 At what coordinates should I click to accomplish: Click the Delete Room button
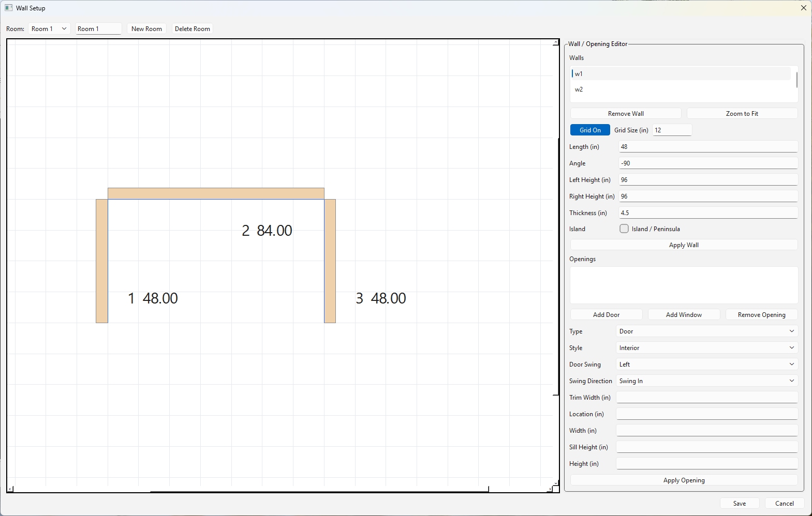[x=193, y=29]
